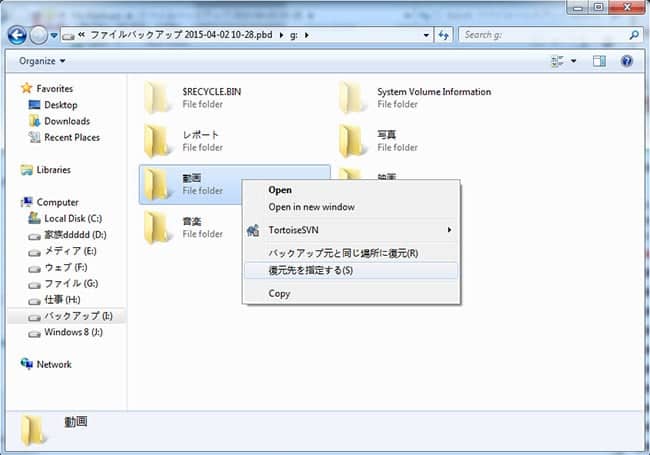The height and width of the screenshot is (455, 650).
Task: Open the Help icon
Action: tap(627, 61)
